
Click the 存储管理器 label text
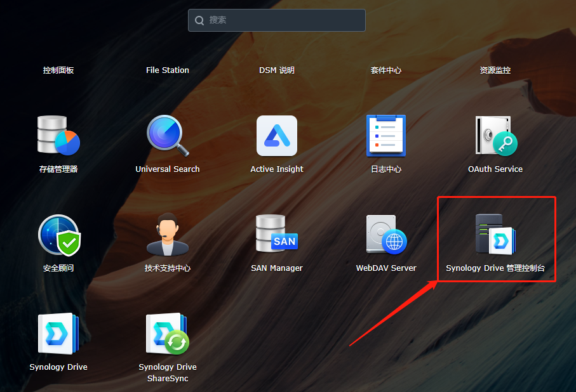point(58,169)
